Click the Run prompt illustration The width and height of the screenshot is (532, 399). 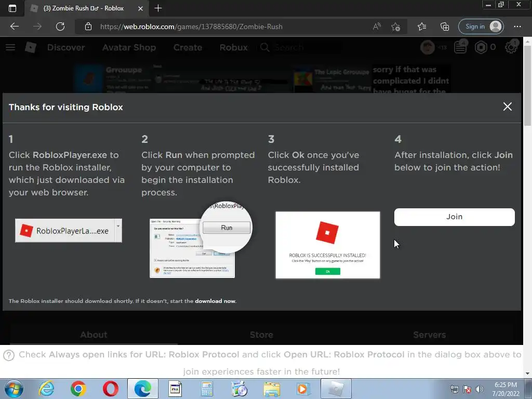[201, 240]
